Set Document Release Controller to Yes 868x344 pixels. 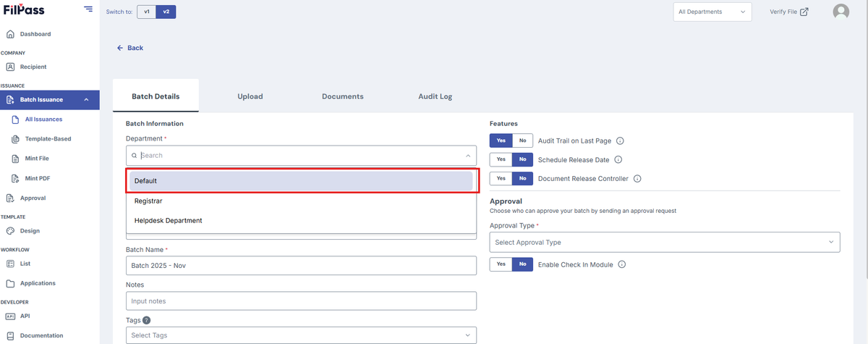[501, 178]
